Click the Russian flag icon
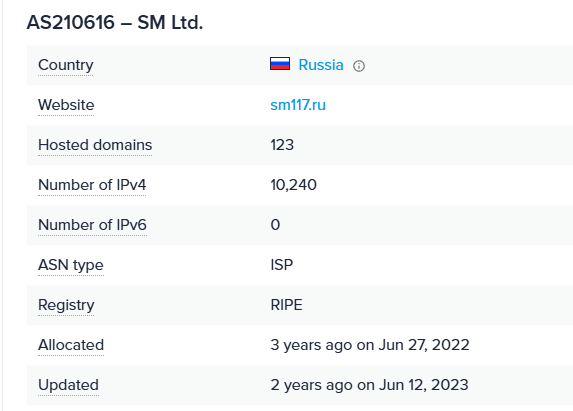Screen dimensions: 573x411 coord(280,64)
